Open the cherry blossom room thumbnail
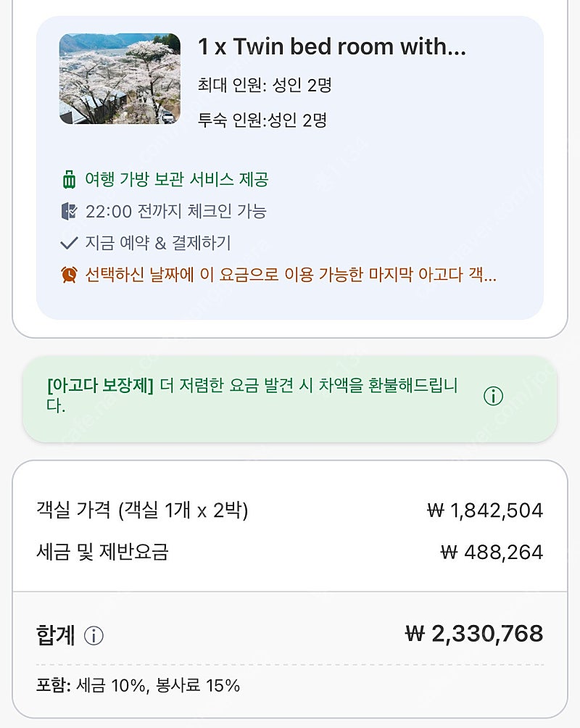The image size is (580, 728). click(120, 78)
